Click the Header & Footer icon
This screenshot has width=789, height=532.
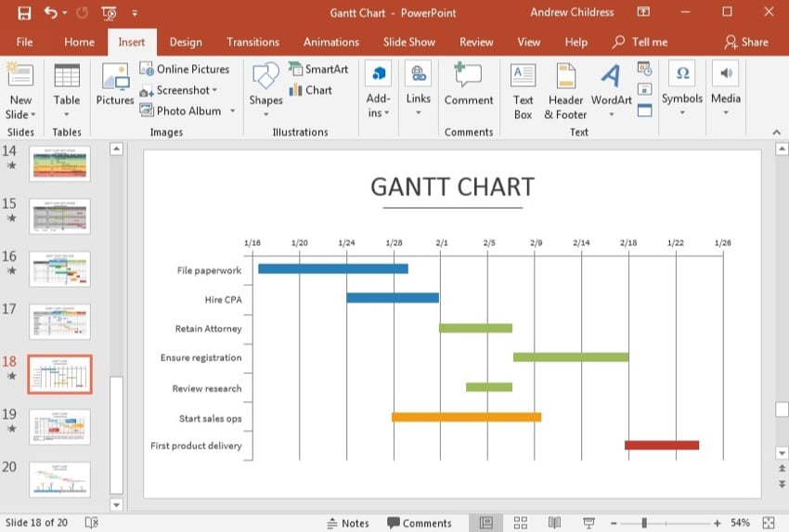point(565,91)
